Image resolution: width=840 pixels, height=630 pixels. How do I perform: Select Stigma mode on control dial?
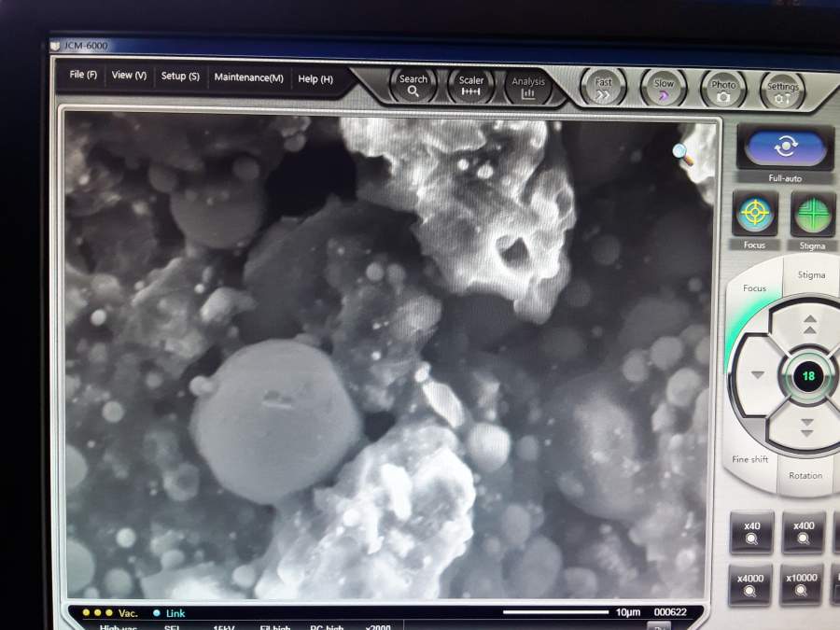(x=810, y=275)
